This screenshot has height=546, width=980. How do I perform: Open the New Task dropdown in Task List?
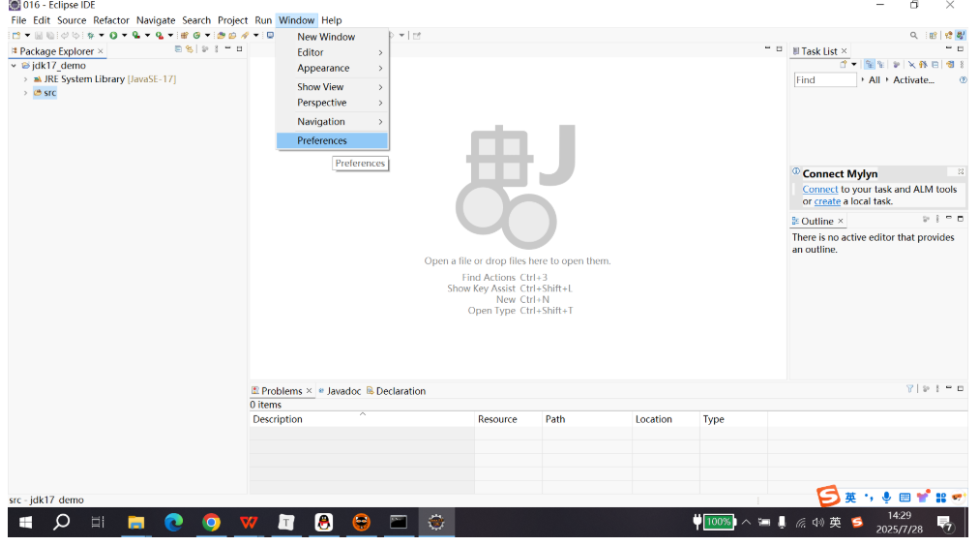click(x=853, y=65)
